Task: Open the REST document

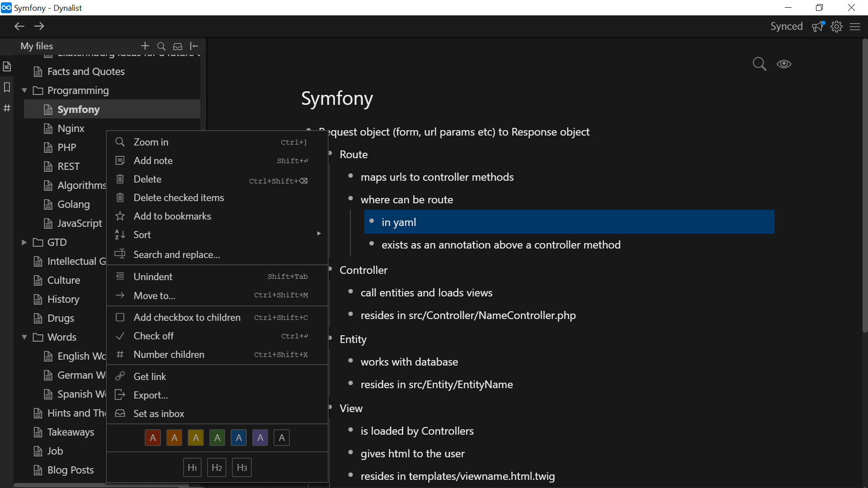Action: [68, 166]
